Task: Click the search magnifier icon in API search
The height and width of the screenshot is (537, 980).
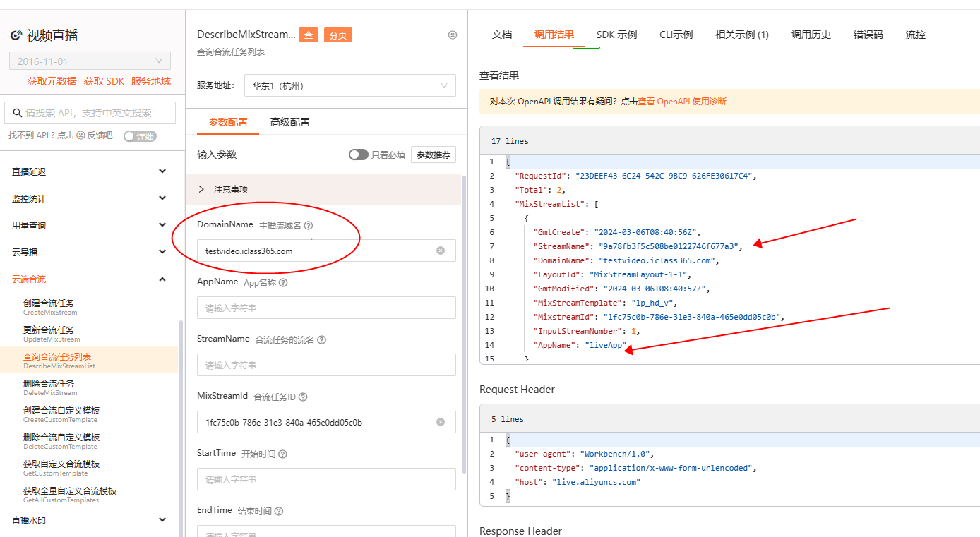Action: (17, 113)
